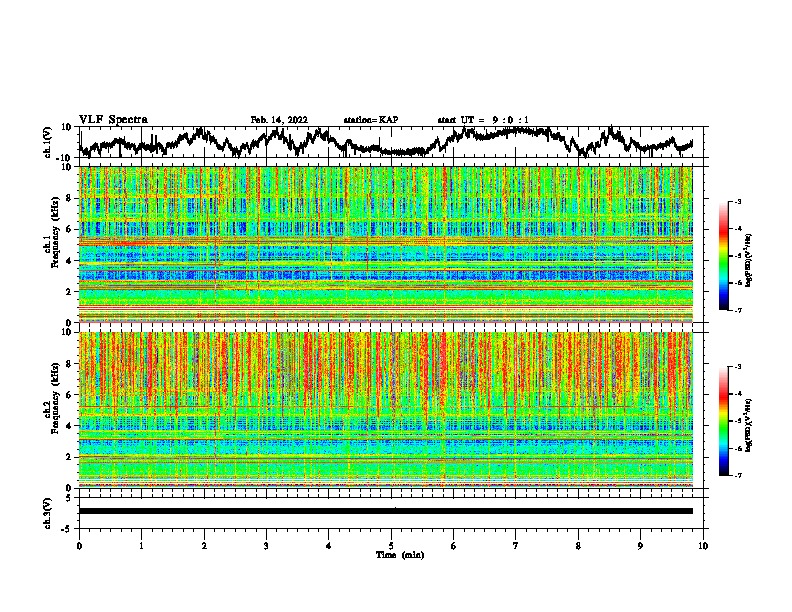
Task: Click the time axis tick label "0"
Action: point(79,546)
